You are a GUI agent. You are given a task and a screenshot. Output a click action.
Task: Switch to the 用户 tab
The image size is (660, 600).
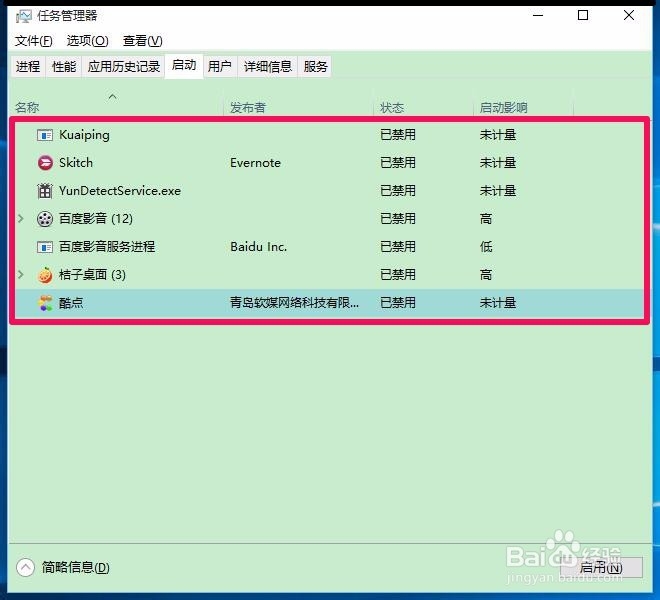tap(220, 67)
